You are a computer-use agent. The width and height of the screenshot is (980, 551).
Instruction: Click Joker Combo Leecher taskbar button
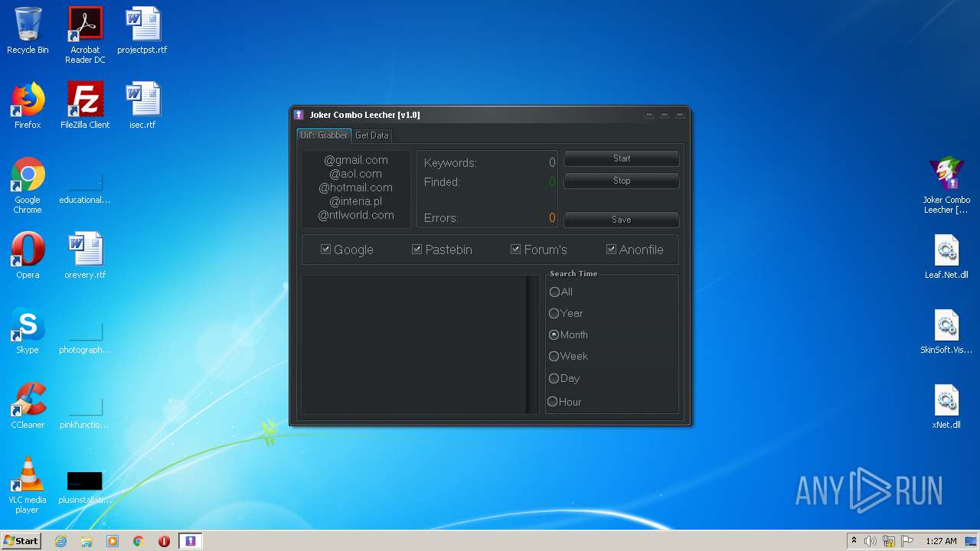pos(191,541)
